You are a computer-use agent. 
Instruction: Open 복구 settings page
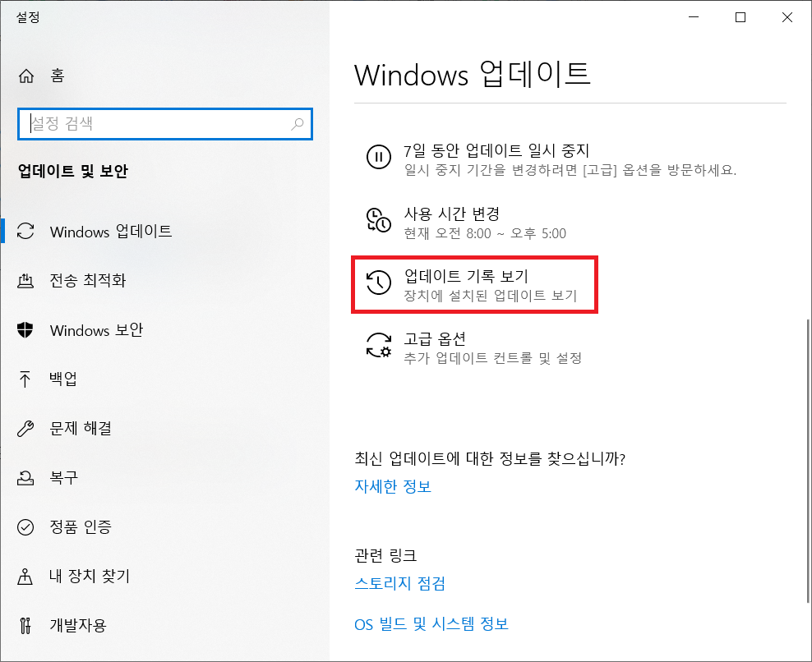click(164, 477)
